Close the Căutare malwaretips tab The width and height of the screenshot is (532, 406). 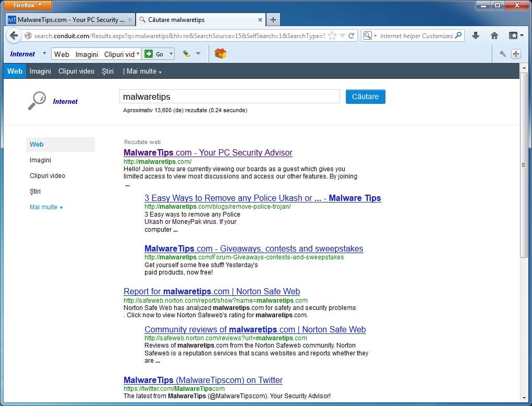click(x=260, y=20)
